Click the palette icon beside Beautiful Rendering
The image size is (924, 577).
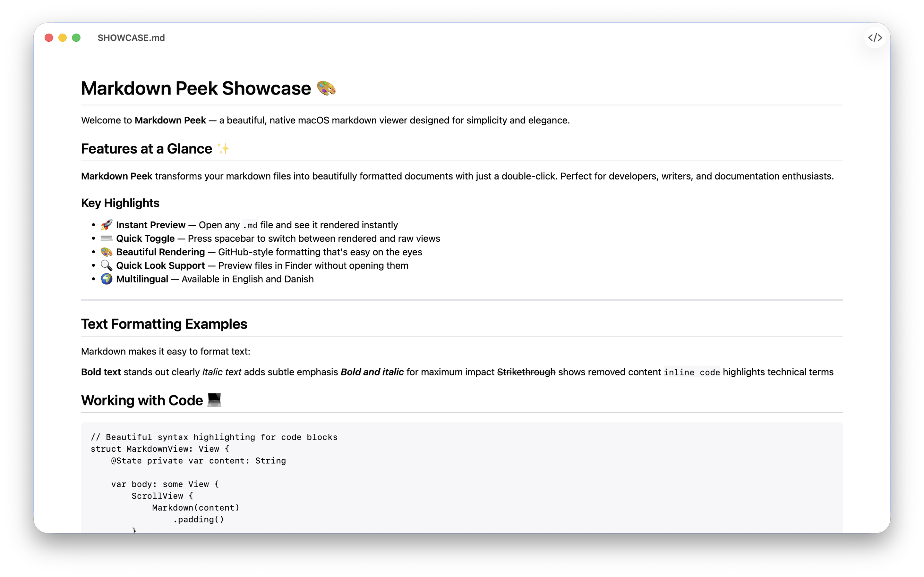106,252
